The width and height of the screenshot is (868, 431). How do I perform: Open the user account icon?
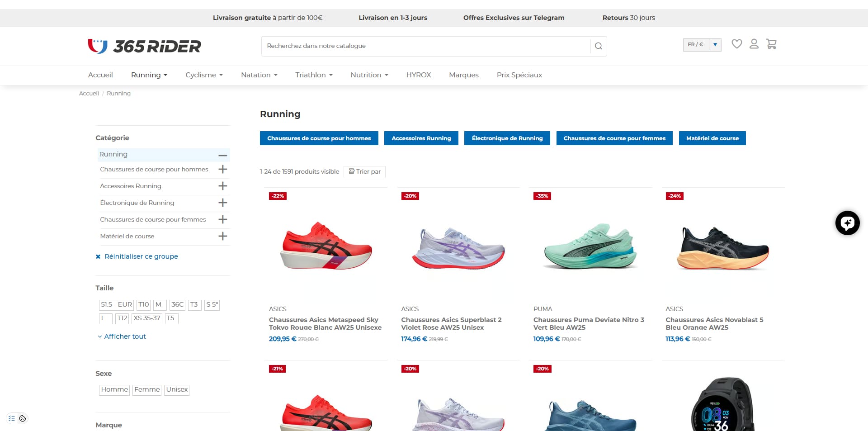click(x=754, y=44)
